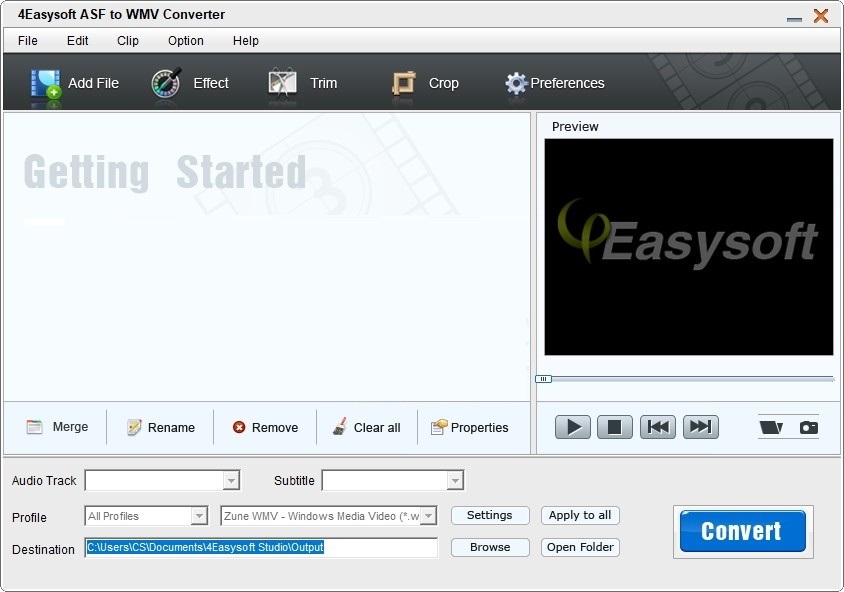Close the converter window
Screen dimensions: 844x592
(x=821, y=16)
